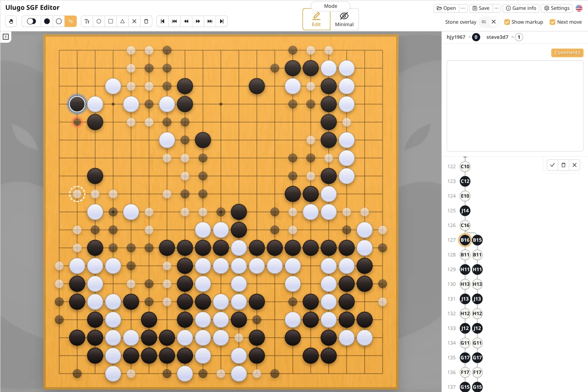The height and width of the screenshot is (392, 588).
Task: Open Game info
Action: pos(521,8)
